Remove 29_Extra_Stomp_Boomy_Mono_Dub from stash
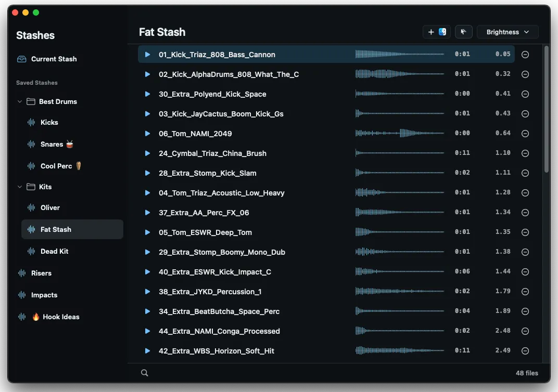558x392 pixels. [525, 252]
